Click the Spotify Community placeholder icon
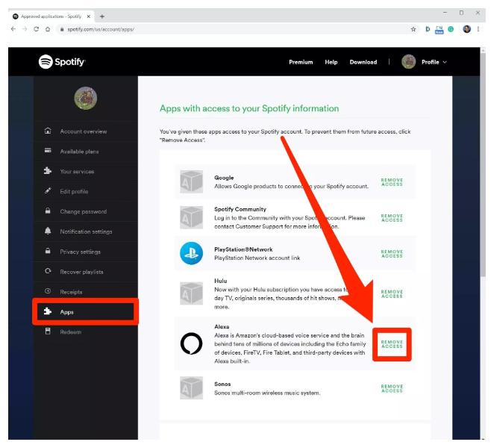 point(191,217)
